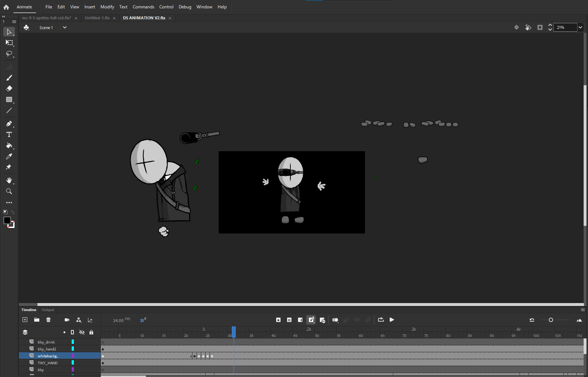
Task: Toggle Clip content outside stage icon
Action: pos(540,27)
